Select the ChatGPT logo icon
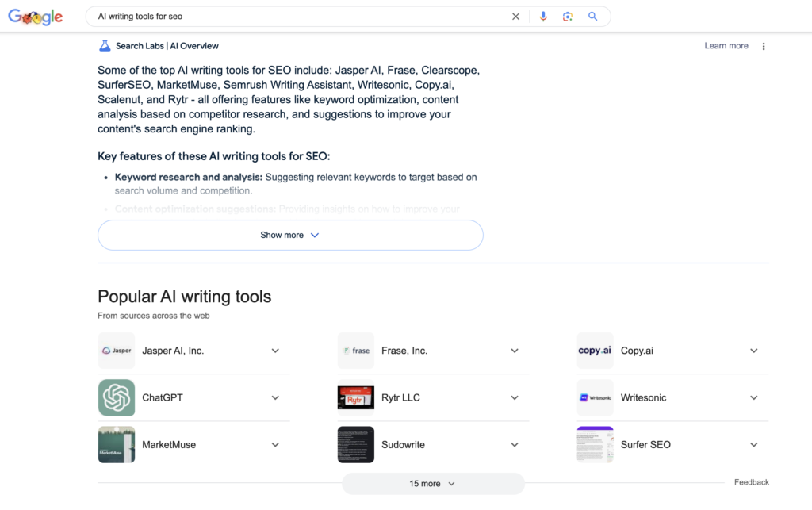The height and width of the screenshot is (510, 812). [117, 397]
